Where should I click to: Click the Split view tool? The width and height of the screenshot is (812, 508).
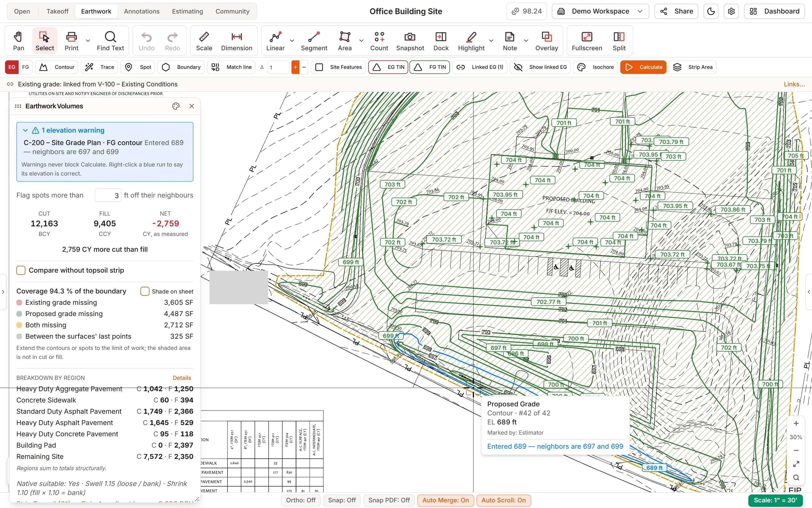(619, 41)
